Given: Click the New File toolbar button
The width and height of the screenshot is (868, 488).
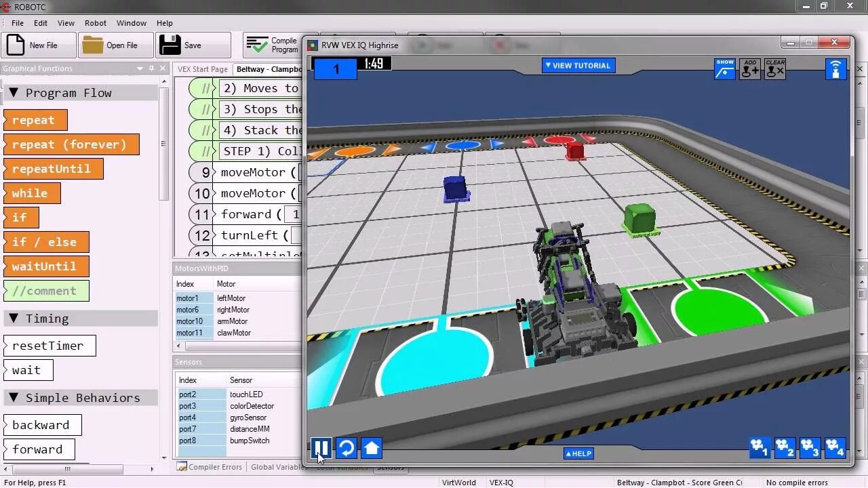Looking at the screenshot, I should tap(39, 45).
